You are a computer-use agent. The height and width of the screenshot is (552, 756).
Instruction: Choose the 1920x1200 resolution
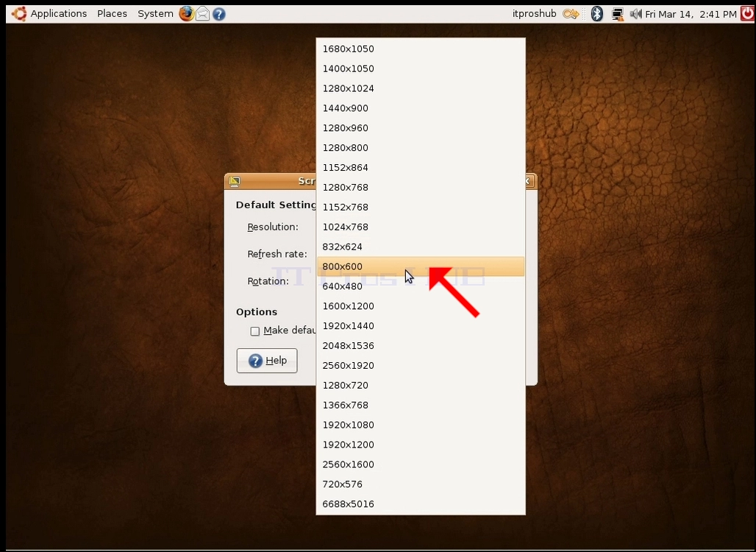pyautogui.click(x=421, y=445)
